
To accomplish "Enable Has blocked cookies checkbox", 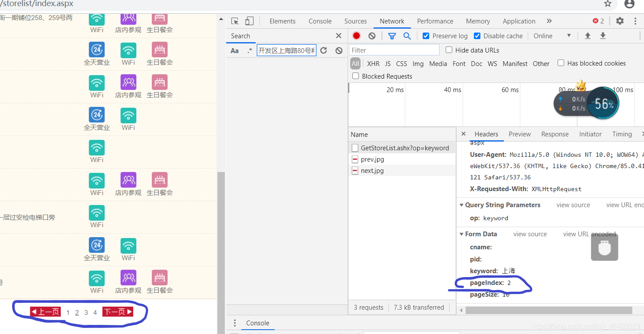I will coord(561,63).
